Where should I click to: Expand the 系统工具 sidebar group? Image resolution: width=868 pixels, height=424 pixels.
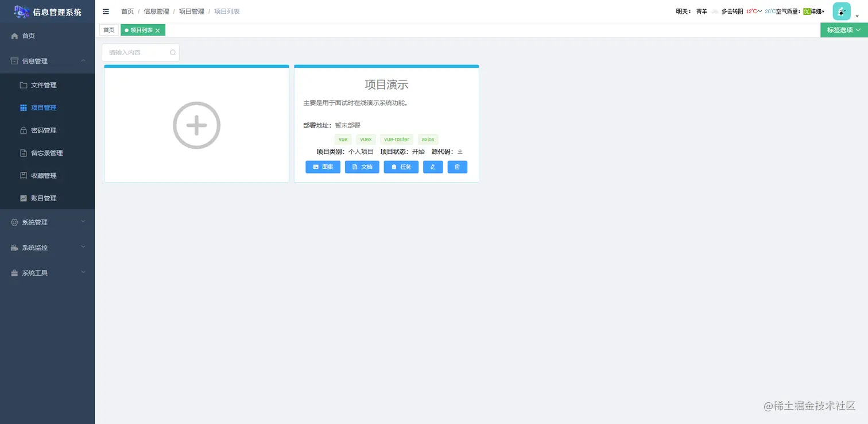(47, 273)
